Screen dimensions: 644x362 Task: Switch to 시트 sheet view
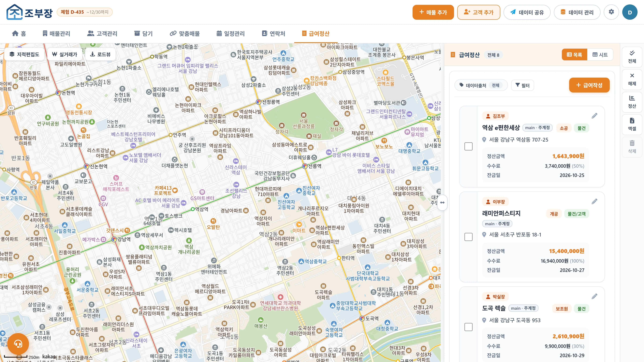tap(600, 55)
